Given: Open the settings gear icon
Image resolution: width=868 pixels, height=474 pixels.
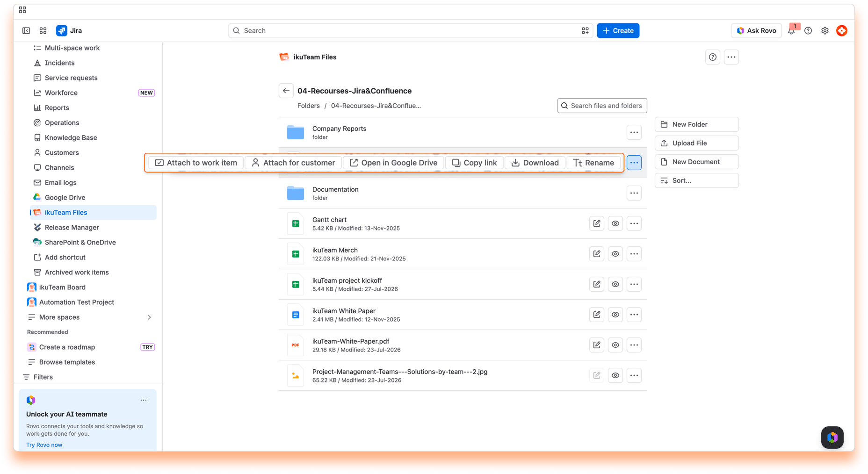Looking at the screenshot, I should click(x=825, y=30).
